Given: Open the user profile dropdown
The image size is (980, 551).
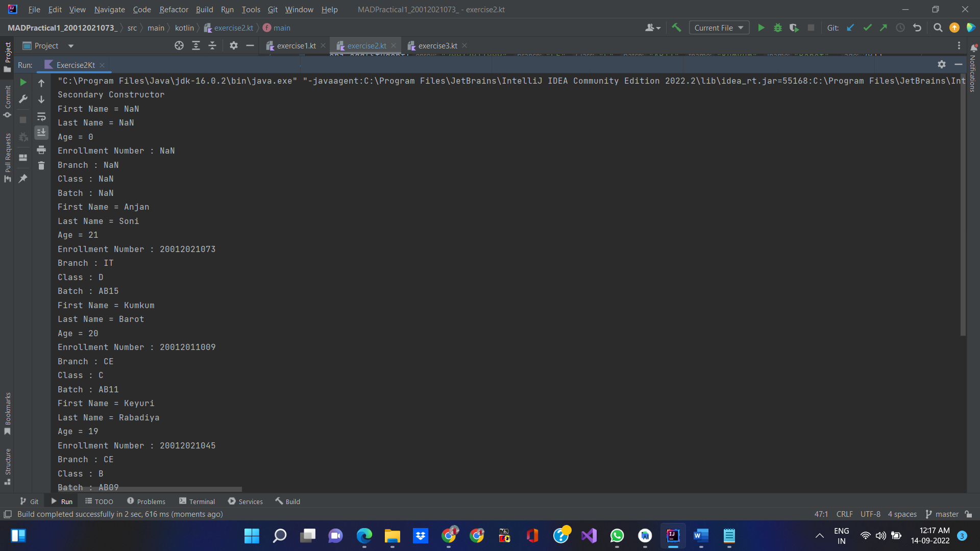Looking at the screenshot, I should [653, 28].
